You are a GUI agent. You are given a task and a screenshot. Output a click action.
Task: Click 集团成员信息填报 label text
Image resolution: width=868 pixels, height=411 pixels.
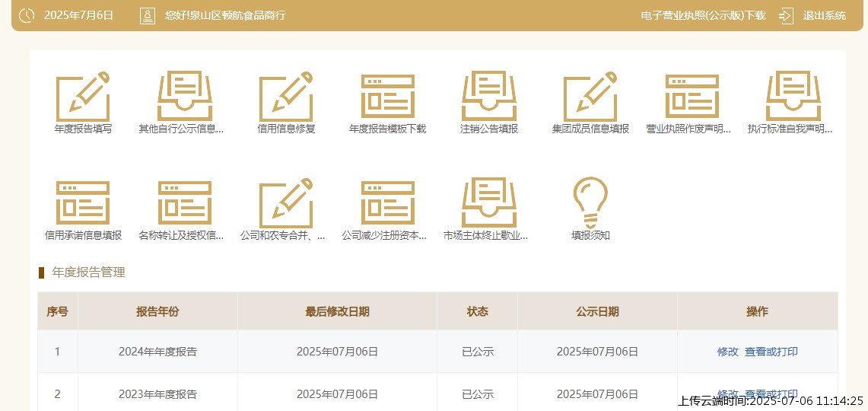point(590,129)
